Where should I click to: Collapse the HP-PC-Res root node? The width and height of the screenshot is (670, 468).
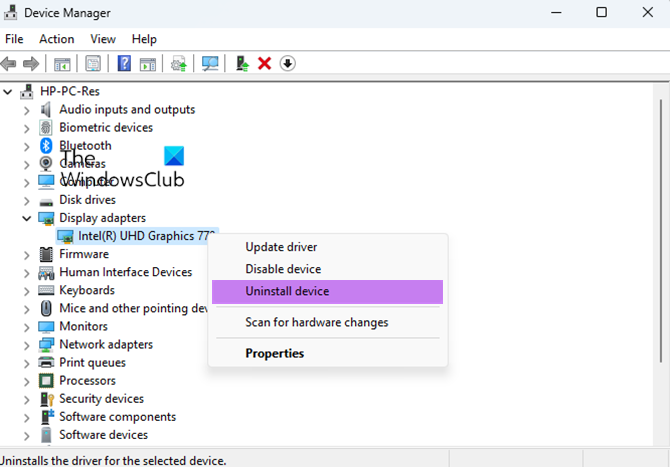(8, 91)
